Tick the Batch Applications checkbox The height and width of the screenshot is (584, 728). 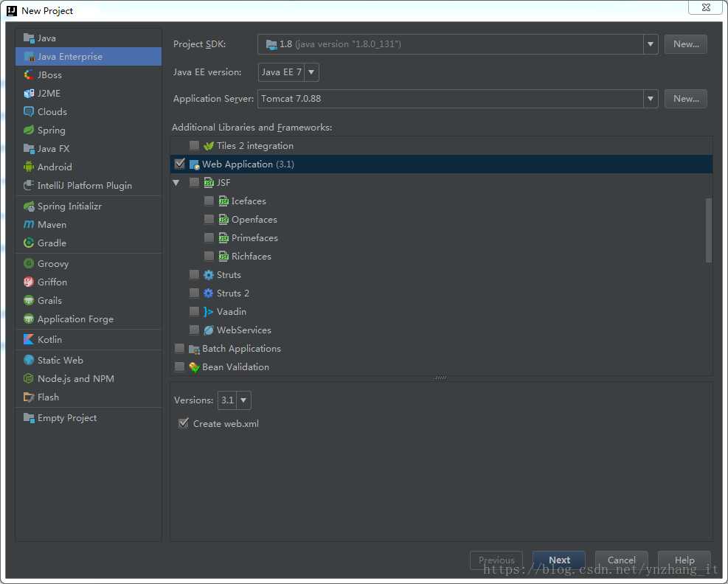[x=179, y=348]
